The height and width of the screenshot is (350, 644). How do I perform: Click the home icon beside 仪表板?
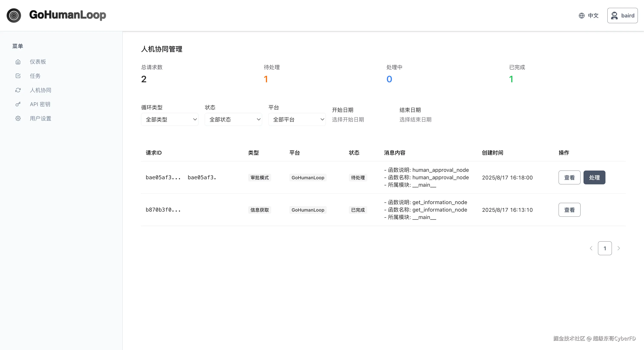tap(18, 62)
